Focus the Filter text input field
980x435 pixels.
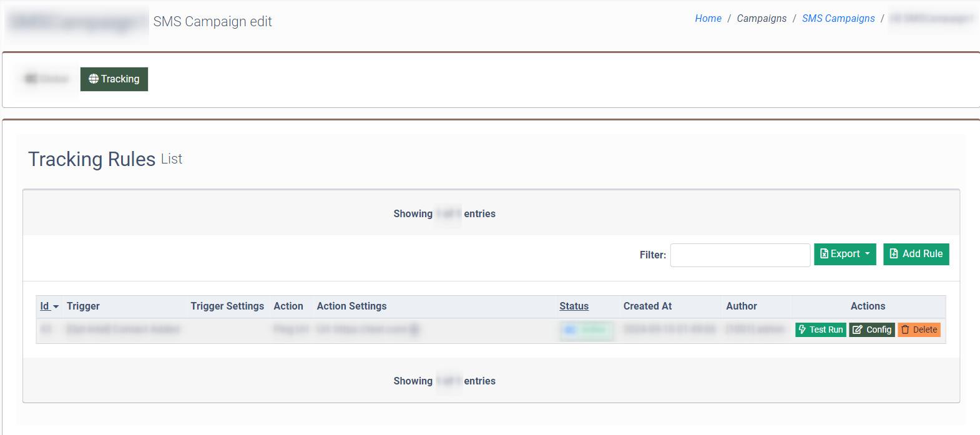click(740, 255)
